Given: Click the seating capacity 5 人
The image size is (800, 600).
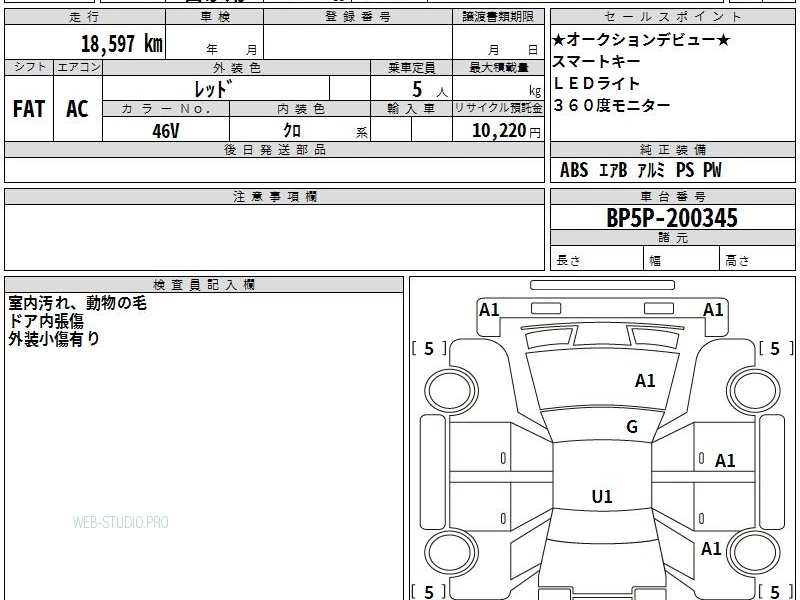Looking at the screenshot, I should pos(429,90).
